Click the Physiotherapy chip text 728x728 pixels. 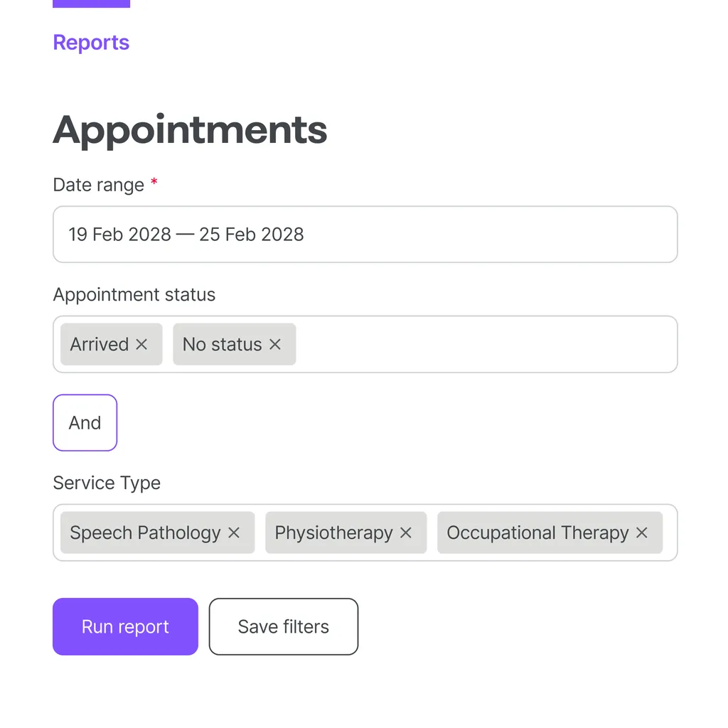[333, 533]
